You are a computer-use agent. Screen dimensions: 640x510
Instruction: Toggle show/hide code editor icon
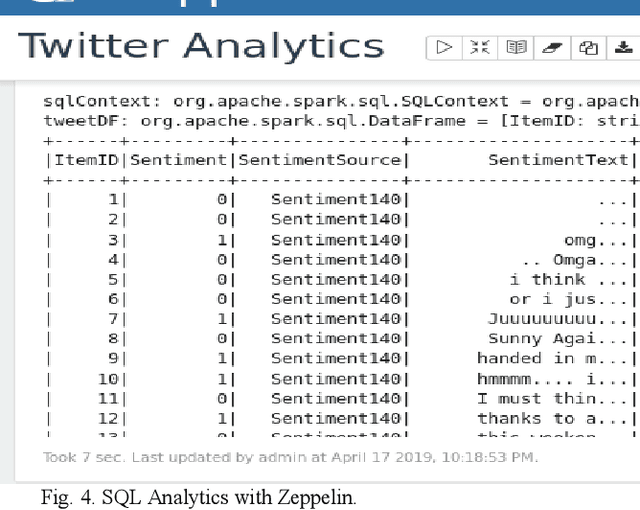point(480,47)
